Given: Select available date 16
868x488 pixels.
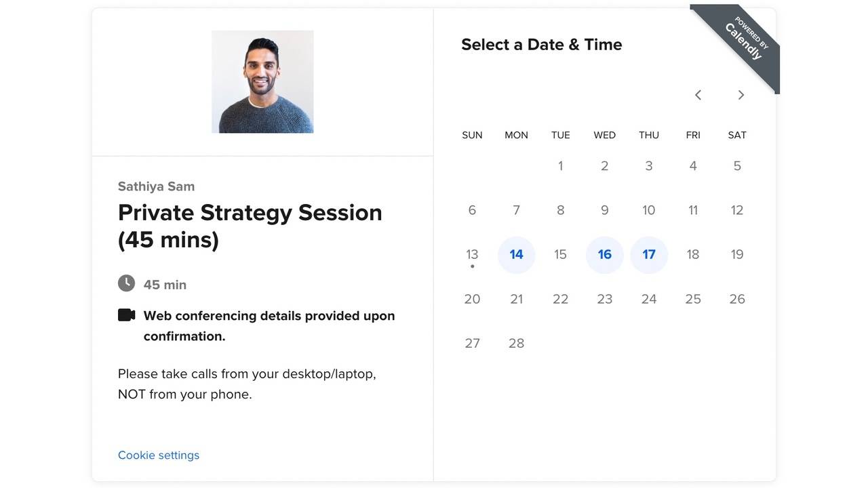Looking at the screenshot, I should click(x=604, y=255).
